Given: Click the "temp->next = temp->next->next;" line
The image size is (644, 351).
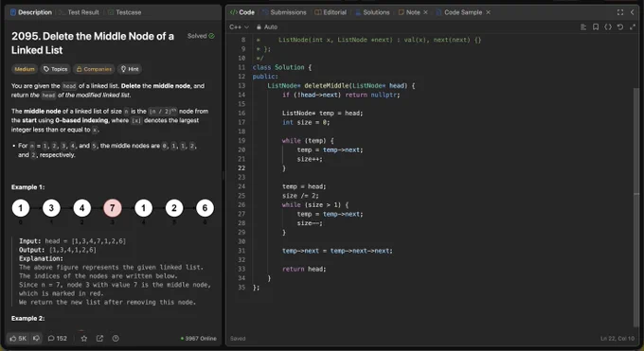Looking at the screenshot, I should pos(337,251).
